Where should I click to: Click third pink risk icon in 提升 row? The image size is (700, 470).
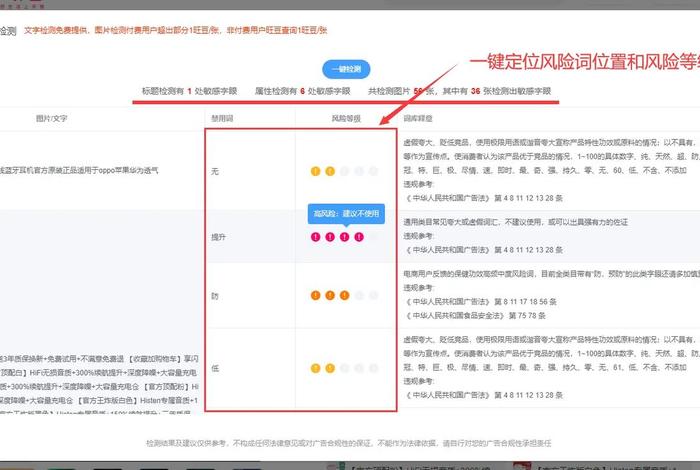[345, 237]
